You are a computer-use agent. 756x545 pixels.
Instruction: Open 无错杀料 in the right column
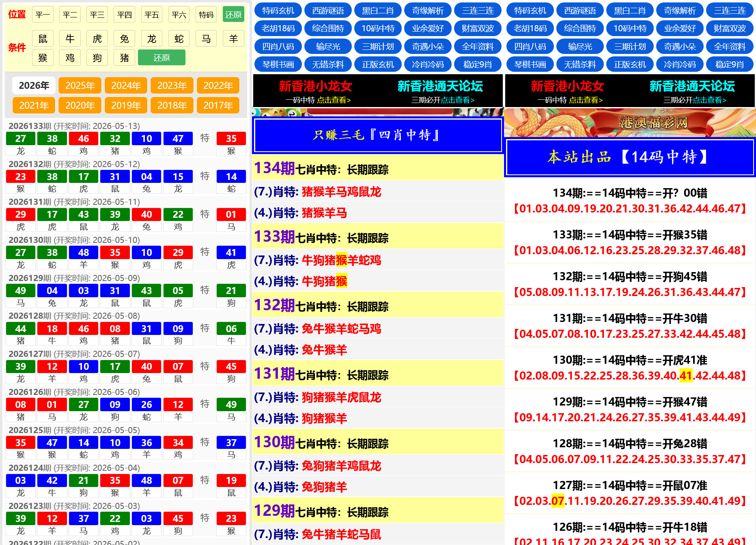point(580,64)
